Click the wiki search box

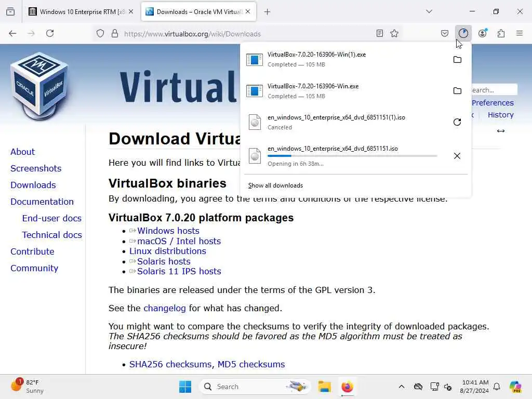tap(495, 90)
